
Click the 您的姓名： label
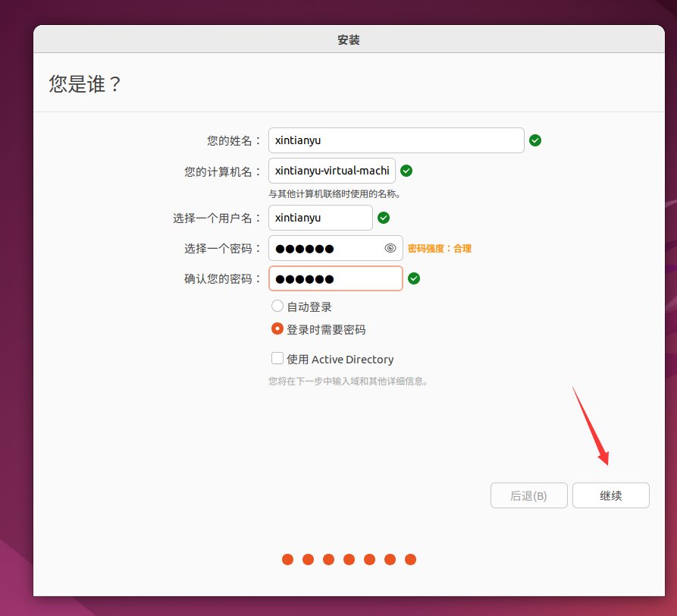point(234,141)
